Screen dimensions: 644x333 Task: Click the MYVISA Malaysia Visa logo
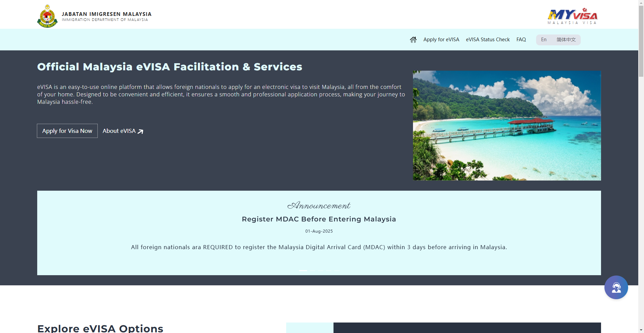click(x=572, y=16)
